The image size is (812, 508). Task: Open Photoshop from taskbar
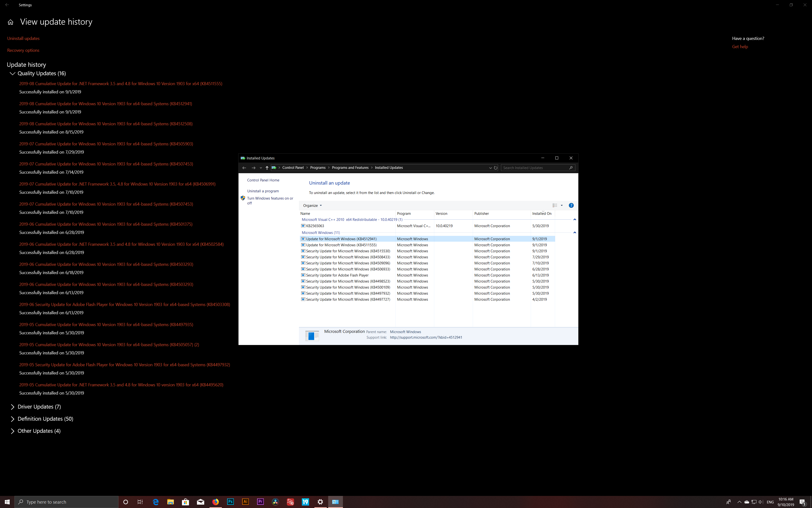[231, 502]
